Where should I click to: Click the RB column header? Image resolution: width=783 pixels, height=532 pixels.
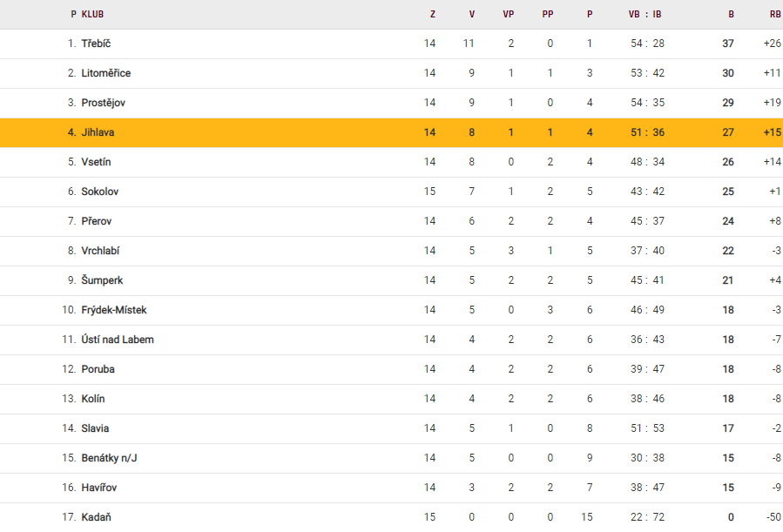[774, 14]
